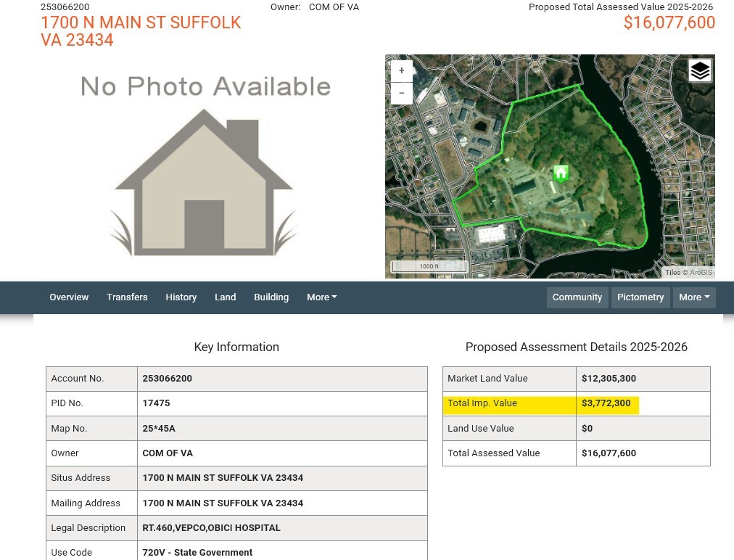Image resolution: width=734 pixels, height=560 pixels.
Task: Expand the More dropdown in left navigation
Action: pyautogui.click(x=321, y=297)
